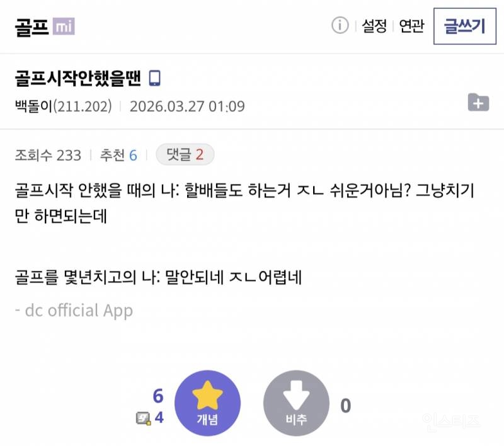Click the mobile app icon beside vote count 4
The width and height of the screenshot is (504, 446).
tap(144, 417)
